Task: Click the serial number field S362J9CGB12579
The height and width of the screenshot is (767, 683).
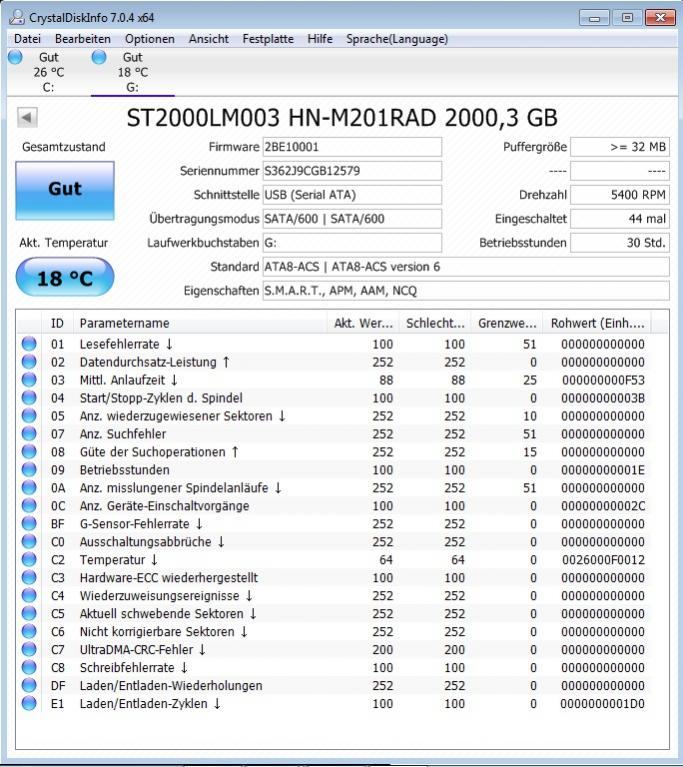Action: 352,171
